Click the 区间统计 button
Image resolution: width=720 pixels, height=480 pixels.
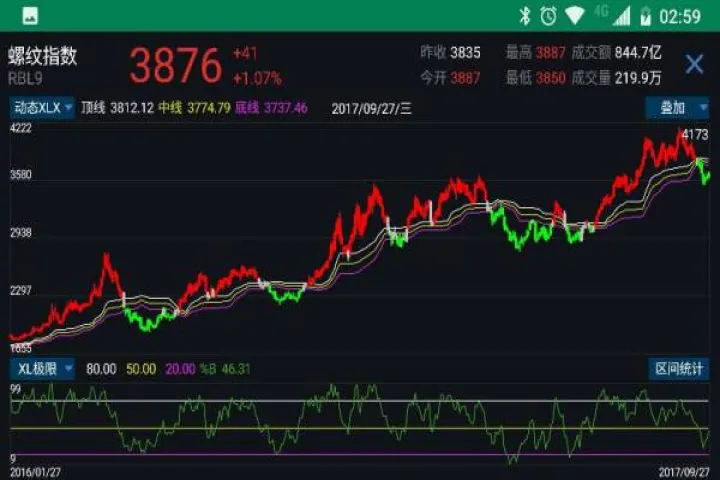(x=679, y=369)
